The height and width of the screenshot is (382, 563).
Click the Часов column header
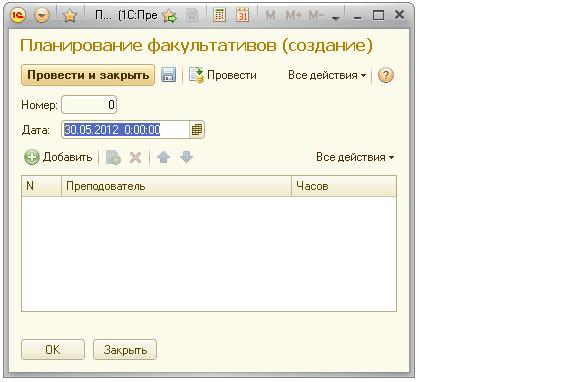pyautogui.click(x=344, y=186)
